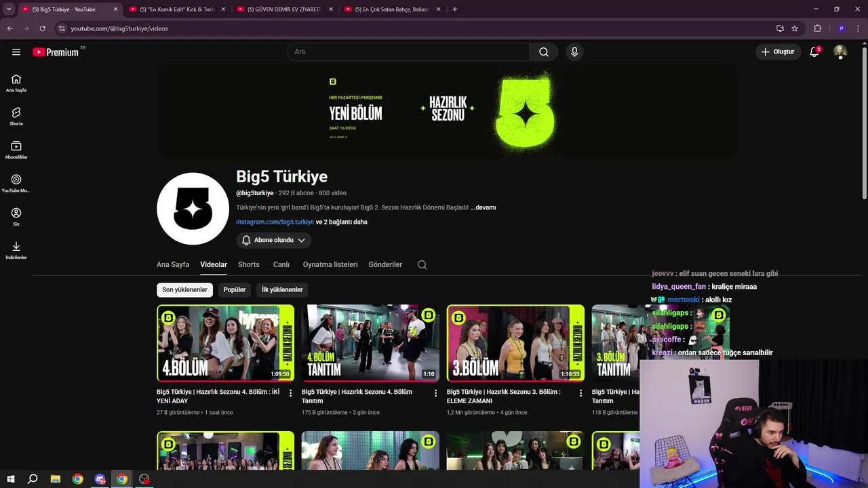
Task: Open more options for 3. Bölüm ELEME ZAMANI
Action: click(x=581, y=393)
